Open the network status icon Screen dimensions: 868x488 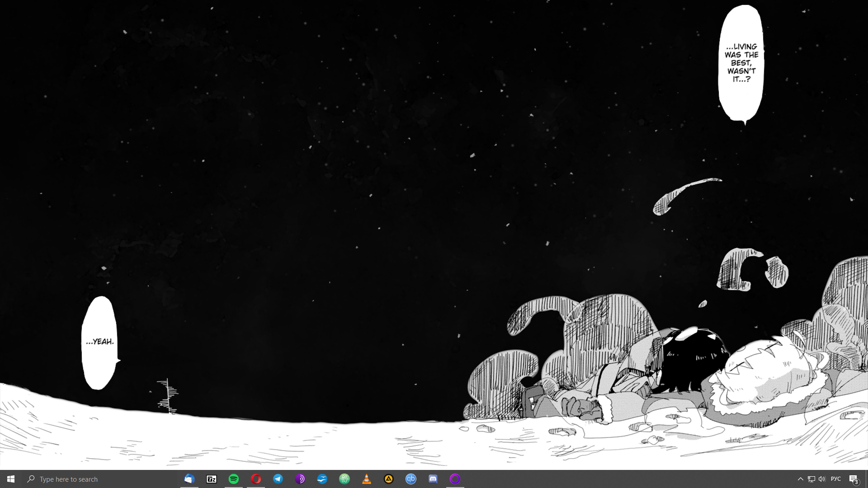tap(811, 479)
